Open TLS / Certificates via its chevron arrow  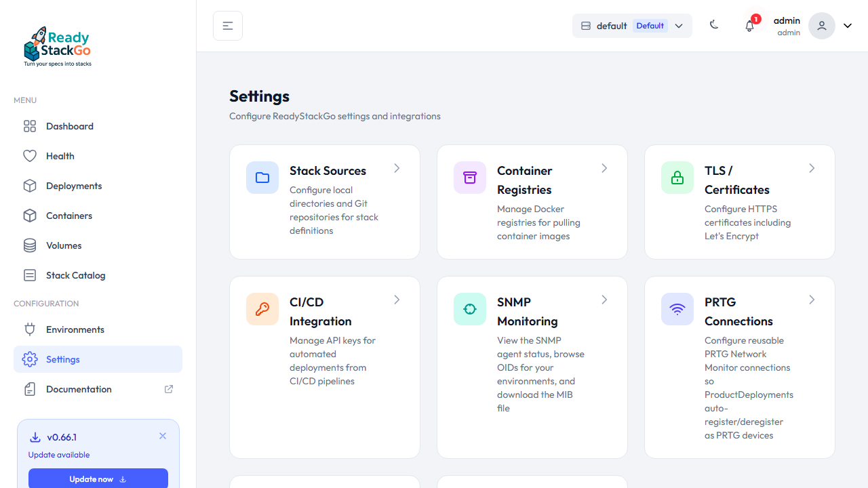(x=812, y=168)
